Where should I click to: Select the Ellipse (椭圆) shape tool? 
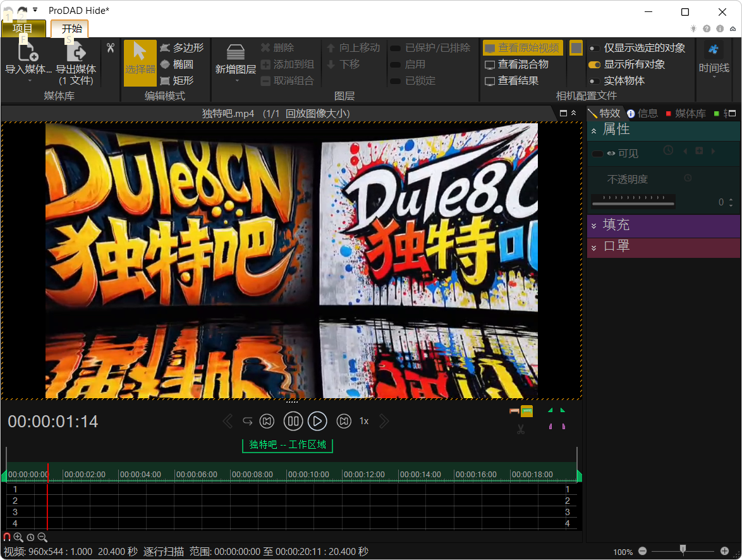tap(177, 64)
